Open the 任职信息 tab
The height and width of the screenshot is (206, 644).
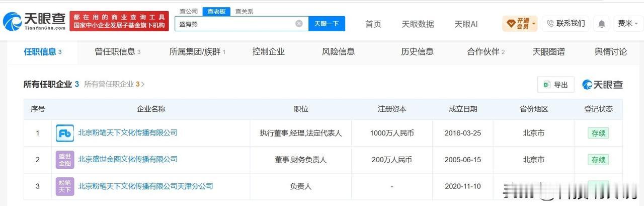point(42,52)
